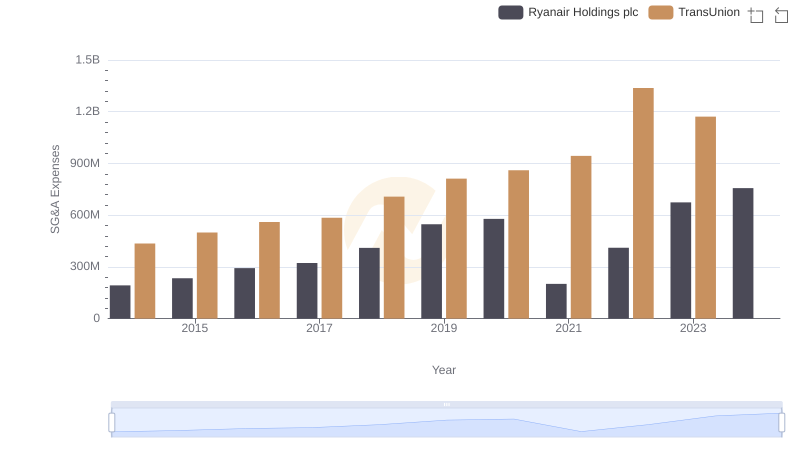Click the Ryanair 2023 bar
The height and width of the screenshot is (461, 800).
click(681, 260)
